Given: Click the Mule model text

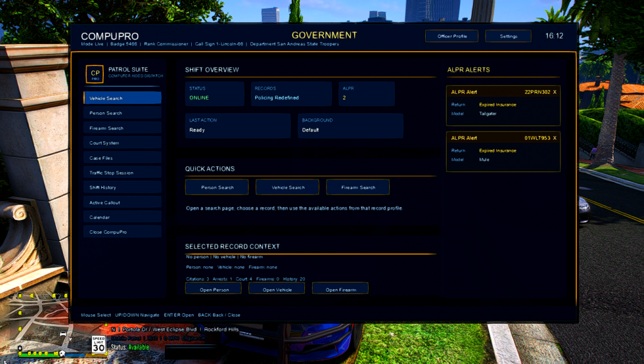Looking at the screenshot, I should (x=484, y=159).
